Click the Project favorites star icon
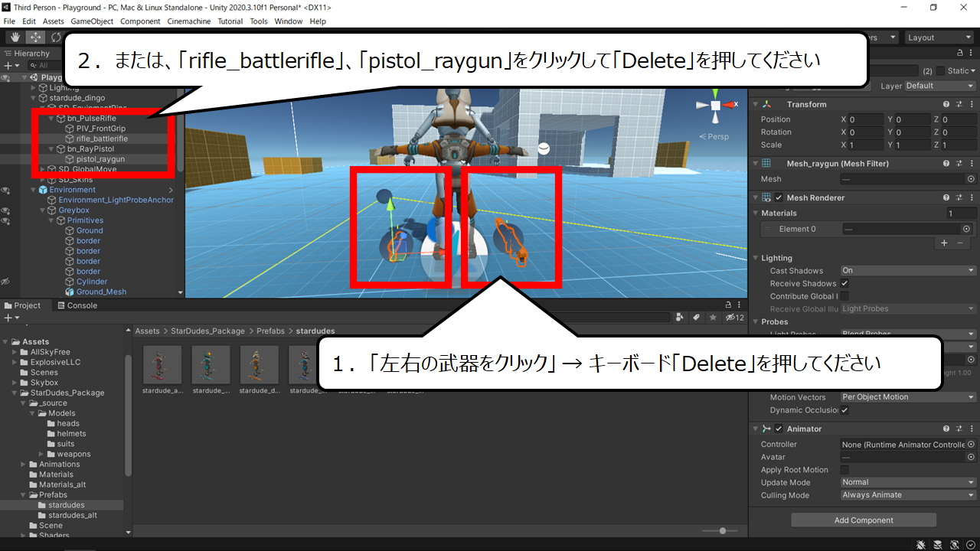This screenshot has width=980, height=551. point(714,318)
